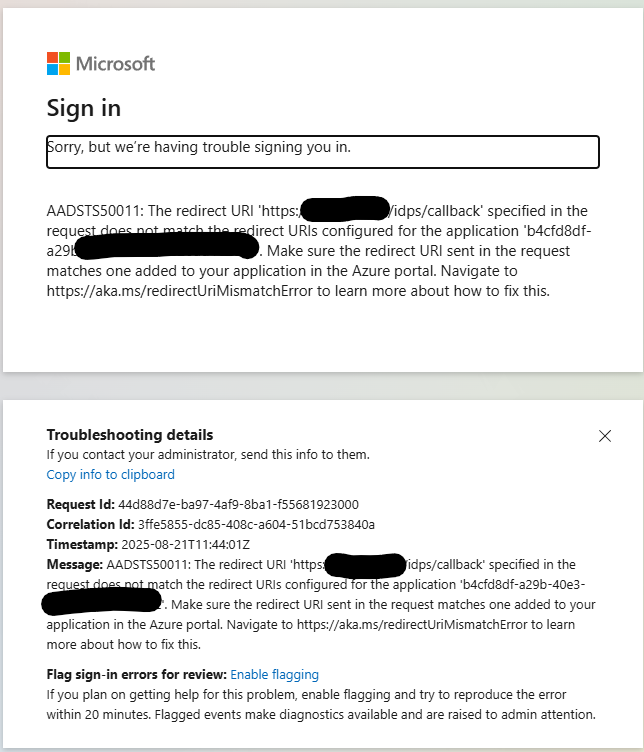Click the Enable flagging link
The height and width of the screenshot is (752, 644).
pos(274,674)
